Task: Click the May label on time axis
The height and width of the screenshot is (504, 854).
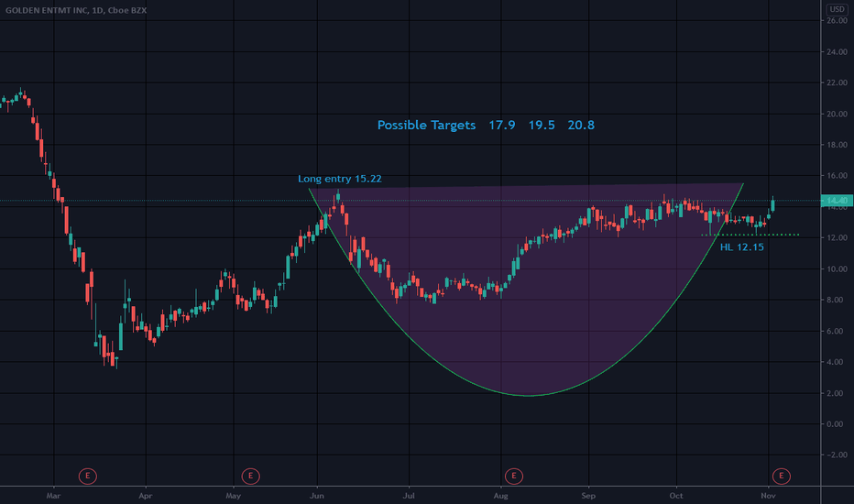Action: coord(233,496)
